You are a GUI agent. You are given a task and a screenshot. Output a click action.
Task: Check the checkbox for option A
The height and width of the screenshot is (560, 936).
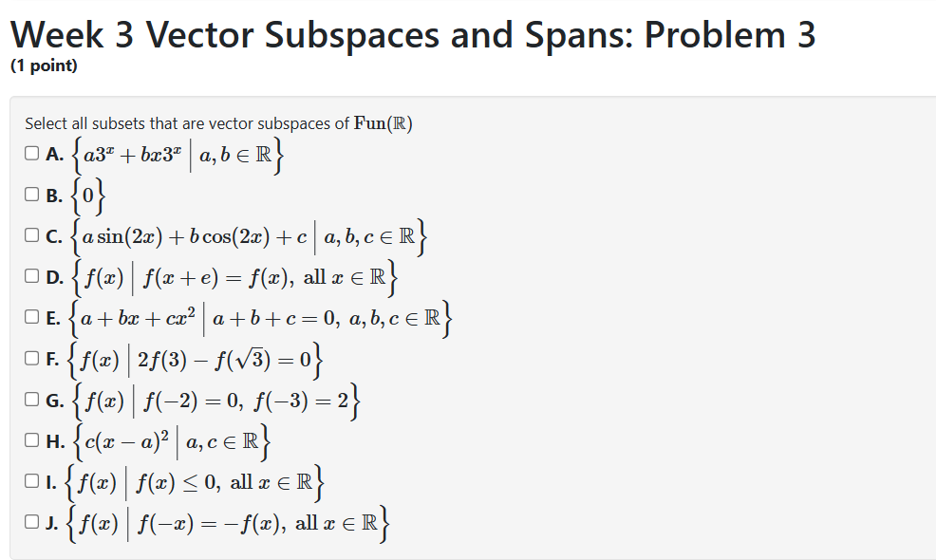point(29,152)
